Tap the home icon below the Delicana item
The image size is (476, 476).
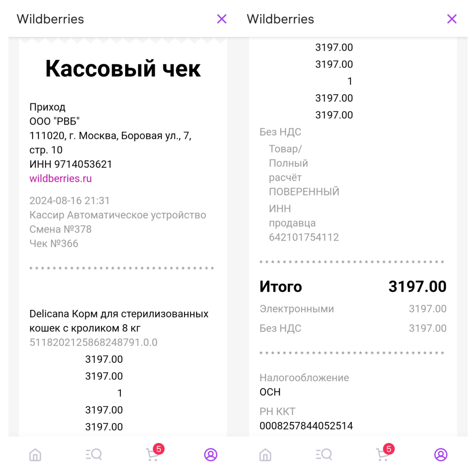point(35,454)
